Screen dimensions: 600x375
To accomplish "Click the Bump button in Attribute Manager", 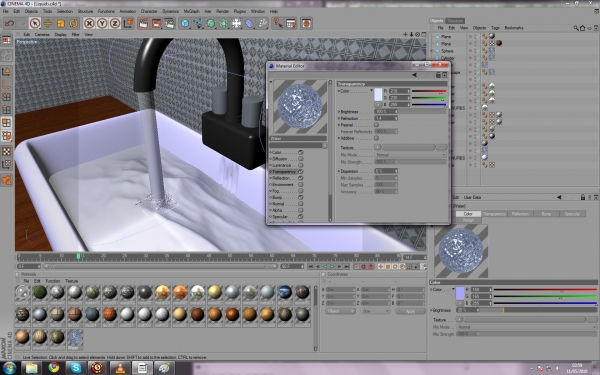I will tap(546, 214).
